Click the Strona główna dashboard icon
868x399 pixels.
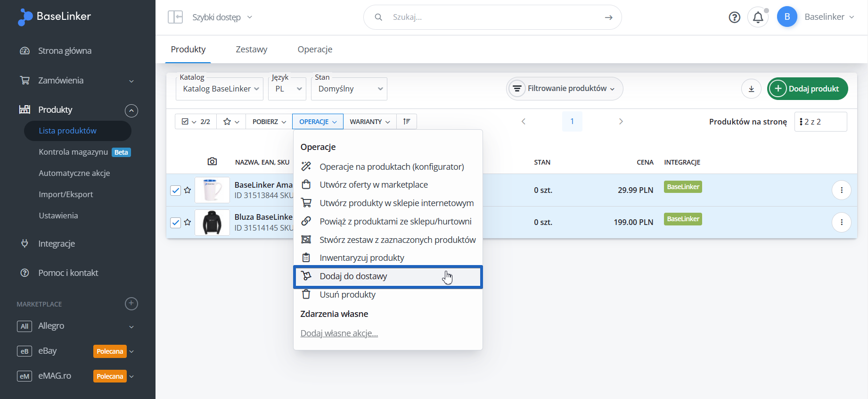(25, 51)
